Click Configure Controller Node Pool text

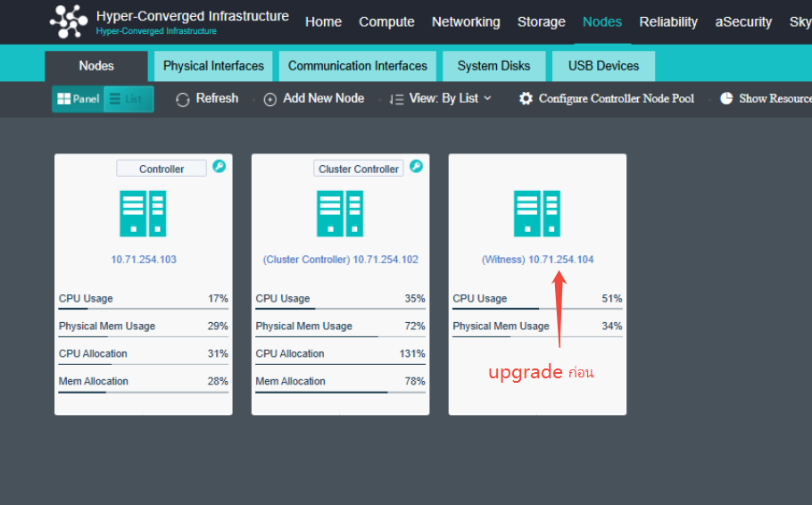(x=617, y=98)
